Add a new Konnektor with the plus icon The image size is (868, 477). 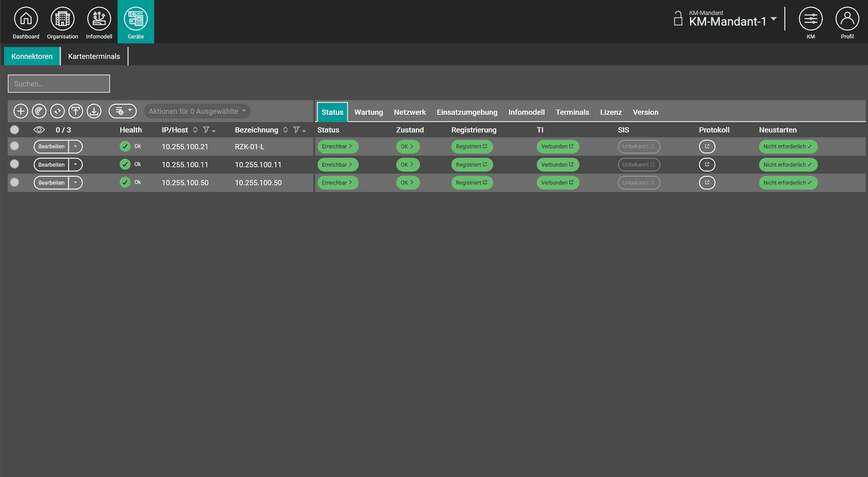point(20,111)
